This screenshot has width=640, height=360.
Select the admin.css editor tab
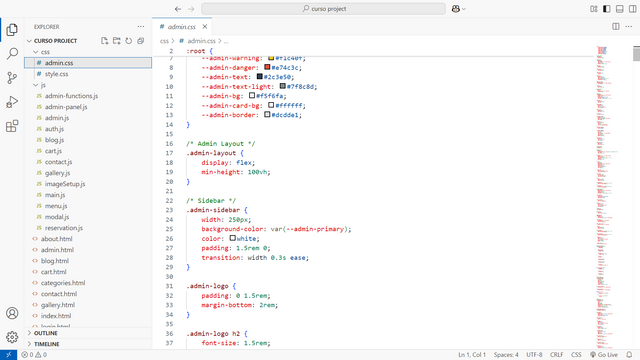(x=182, y=27)
